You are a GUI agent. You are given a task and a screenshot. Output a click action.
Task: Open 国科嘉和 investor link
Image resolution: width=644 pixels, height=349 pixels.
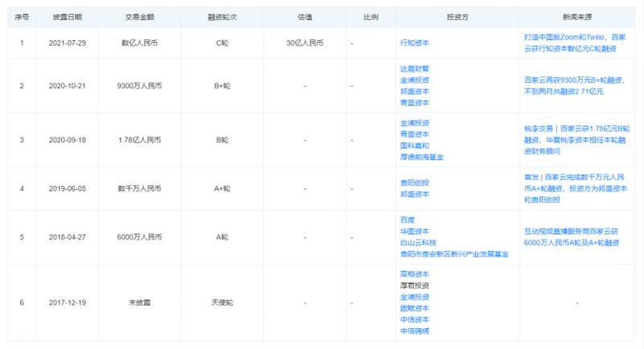click(x=415, y=146)
